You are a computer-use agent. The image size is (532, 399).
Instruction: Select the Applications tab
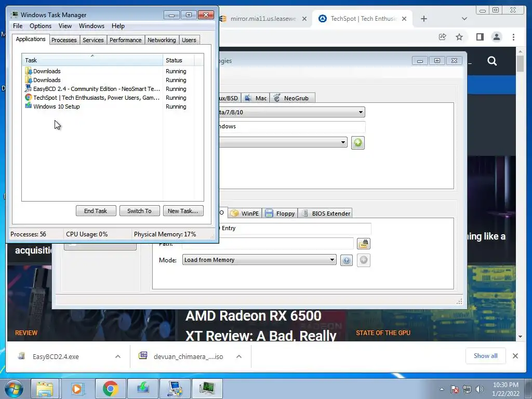pos(31,39)
